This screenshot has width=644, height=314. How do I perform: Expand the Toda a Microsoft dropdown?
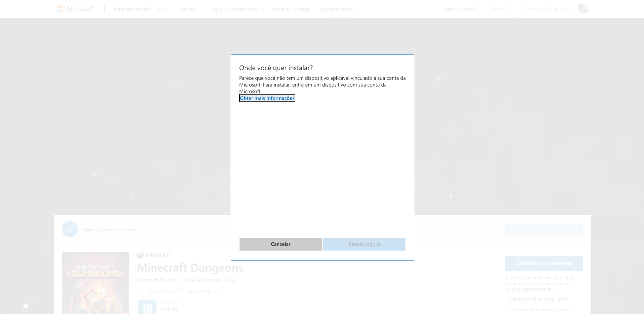point(461,9)
